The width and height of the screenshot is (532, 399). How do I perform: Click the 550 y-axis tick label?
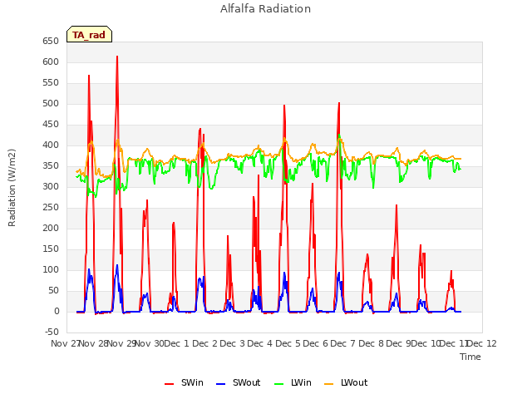pyautogui.click(x=51, y=82)
